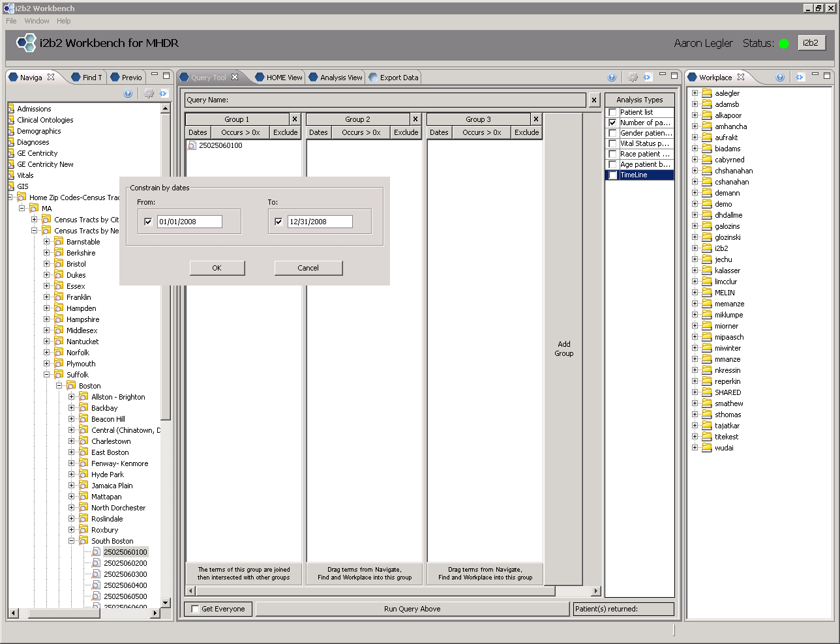Clear query name using the X icon
This screenshot has height=644, width=840.
tap(594, 100)
